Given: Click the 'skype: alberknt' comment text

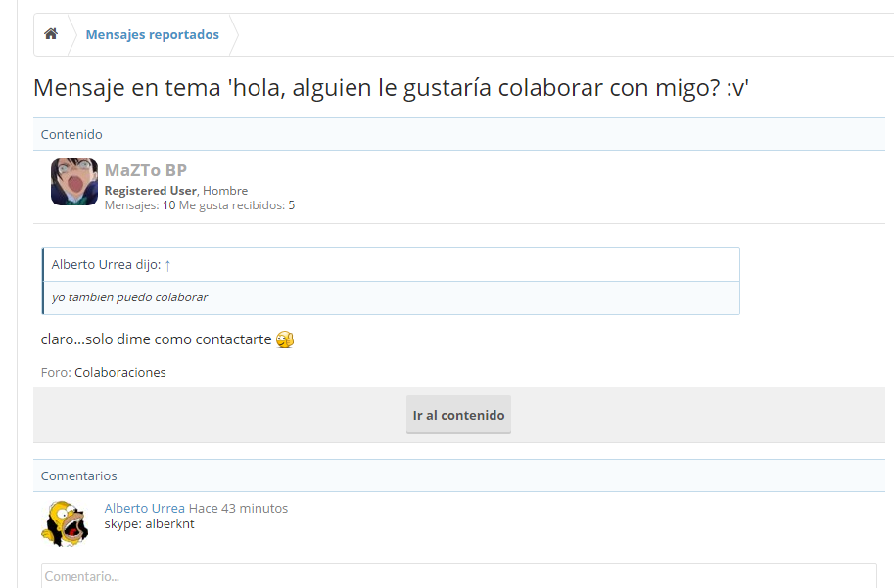Looking at the screenshot, I should click(149, 523).
